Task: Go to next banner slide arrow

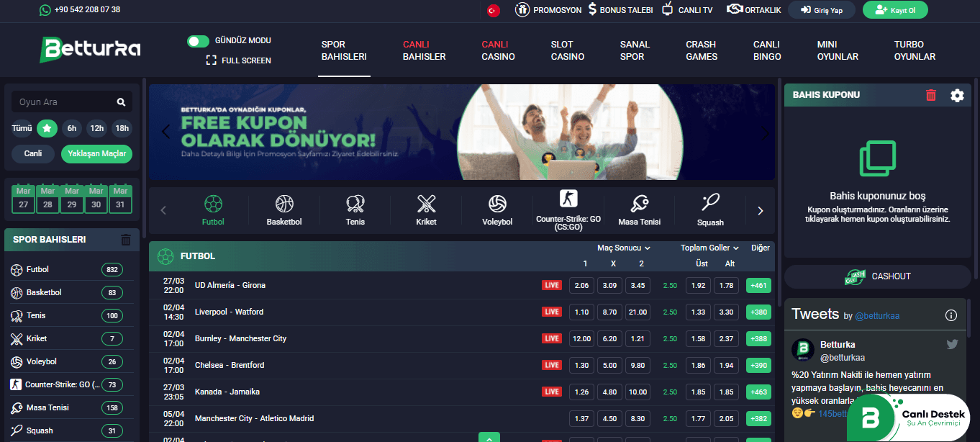Action: [x=765, y=132]
